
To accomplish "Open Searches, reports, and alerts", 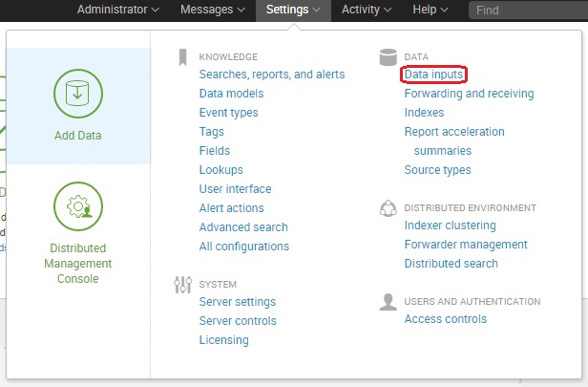I will point(272,75).
